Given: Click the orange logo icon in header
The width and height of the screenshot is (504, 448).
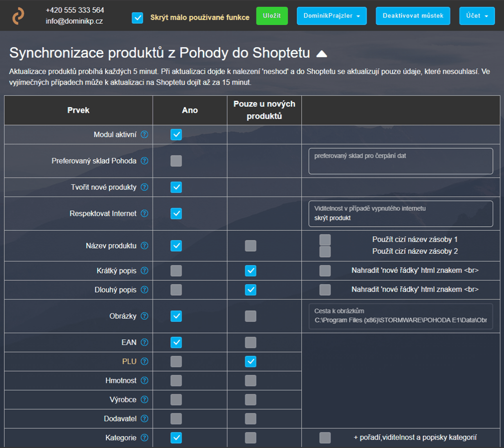Looking at the screenshot, I should pos(18,16).
